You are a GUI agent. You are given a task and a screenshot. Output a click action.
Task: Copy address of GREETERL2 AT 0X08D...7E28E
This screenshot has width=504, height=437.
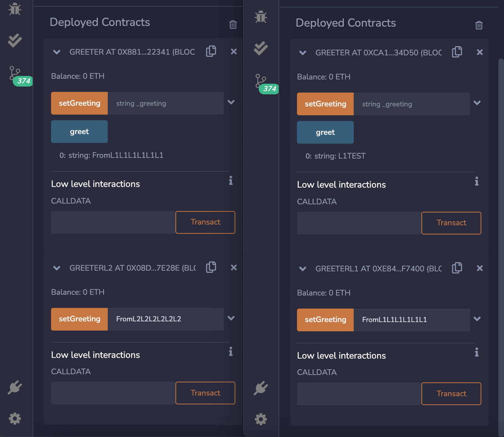tap(211, 267)
